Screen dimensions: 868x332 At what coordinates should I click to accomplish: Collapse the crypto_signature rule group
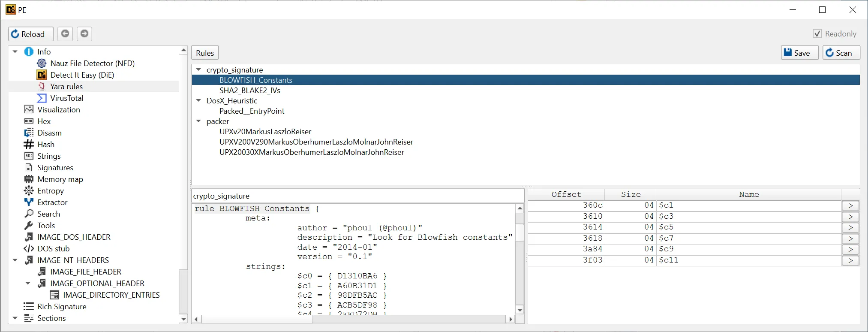click(x=198, y=69)
